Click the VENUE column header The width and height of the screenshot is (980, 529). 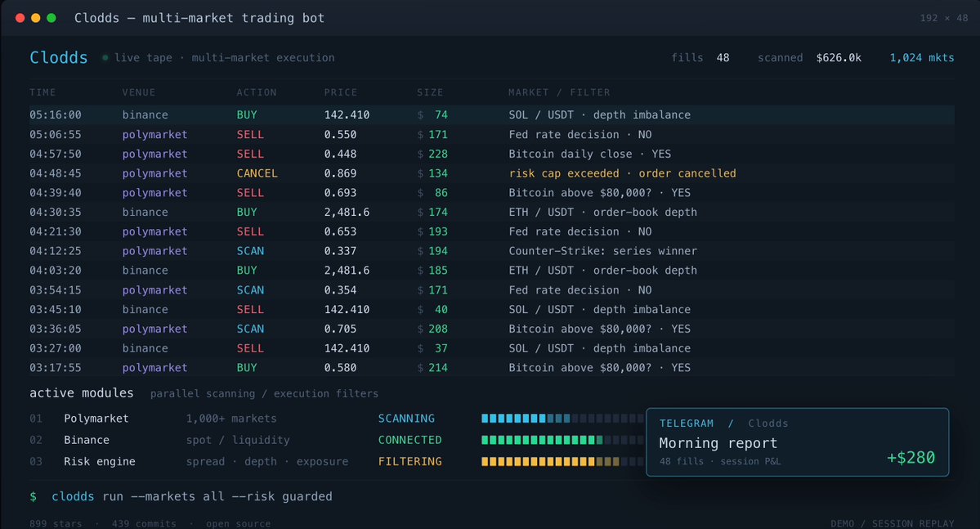point(139,92)
